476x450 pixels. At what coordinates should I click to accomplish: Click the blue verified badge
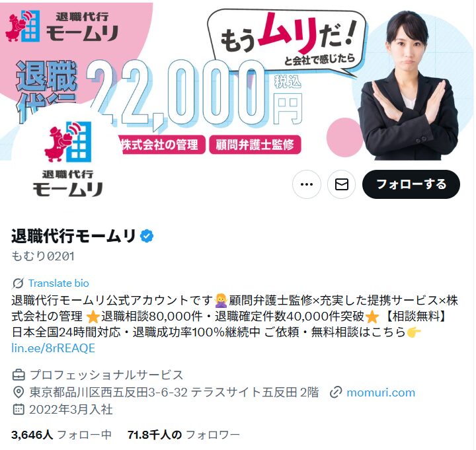(x=147, y=236)
